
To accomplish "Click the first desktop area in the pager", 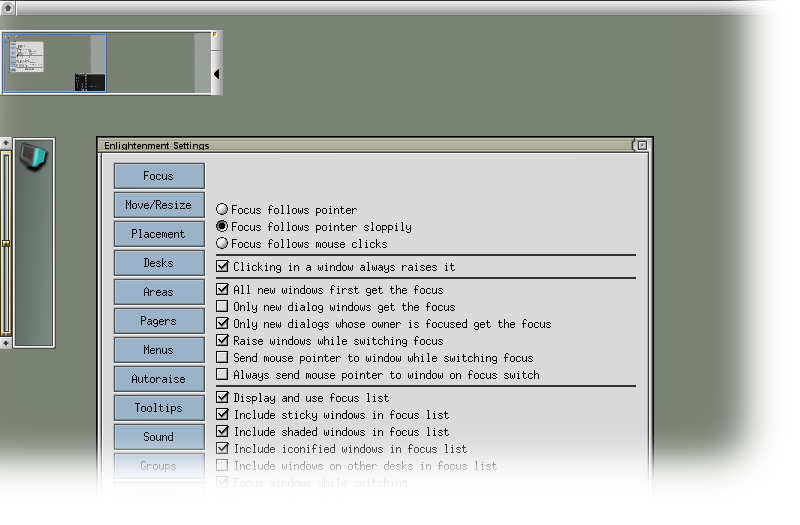I will pos(55,63).
